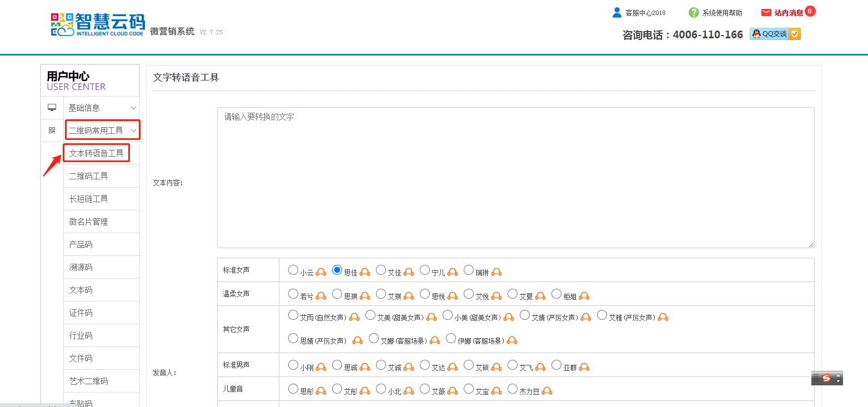Click into the text-to-convert input area

point(515,178)
